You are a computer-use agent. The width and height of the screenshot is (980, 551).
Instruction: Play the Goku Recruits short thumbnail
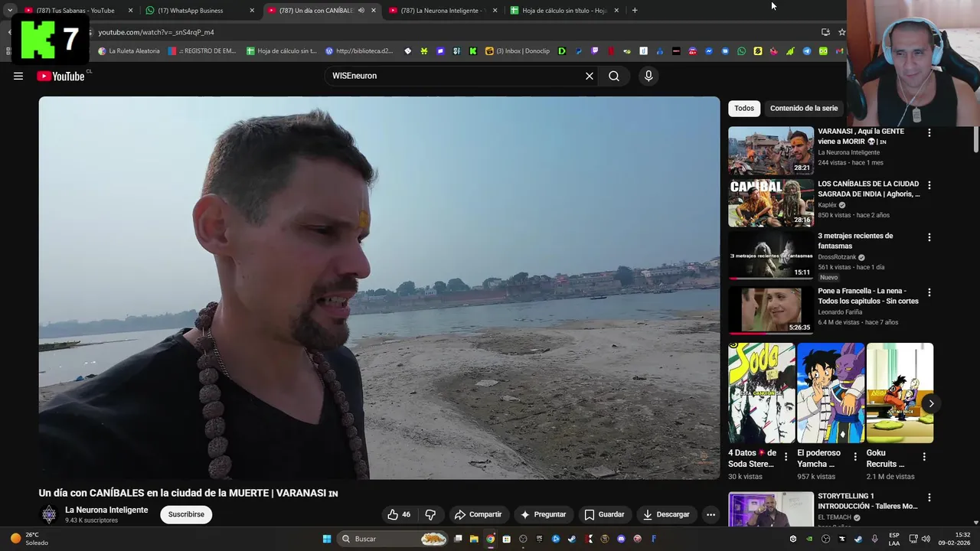tap(900, 393)
